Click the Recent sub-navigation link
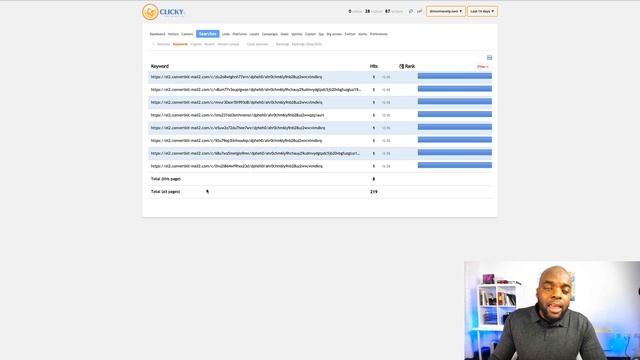 click(209, 44)
